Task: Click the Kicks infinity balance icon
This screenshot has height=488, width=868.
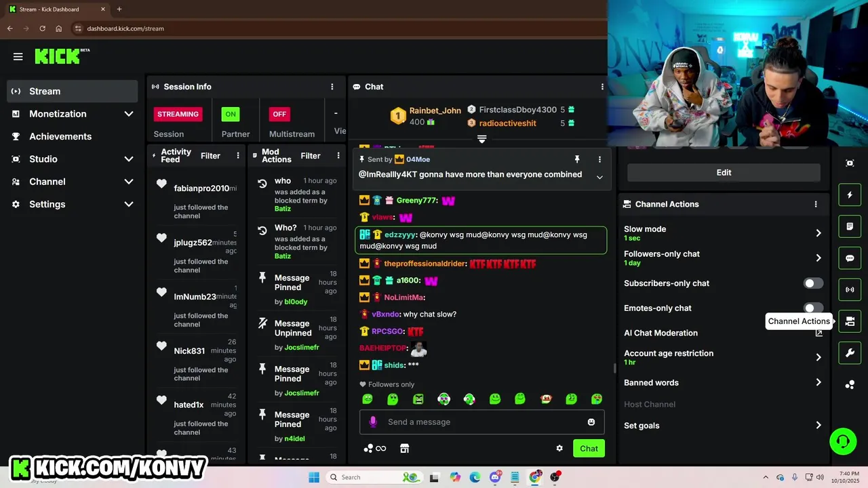Action: tap(375, 448)
